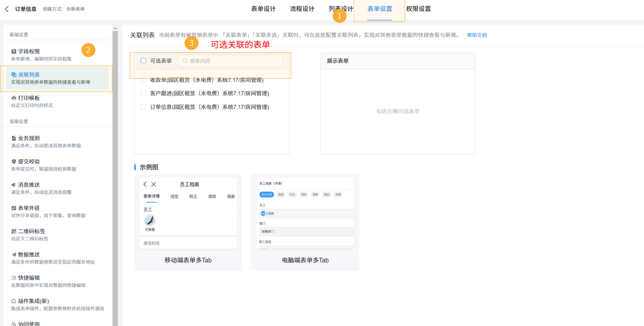Image resolution: width=644 pixels, height=326 pixels.
Task: Click the 表单外链 link icon
Action: [x=14, y=208]
